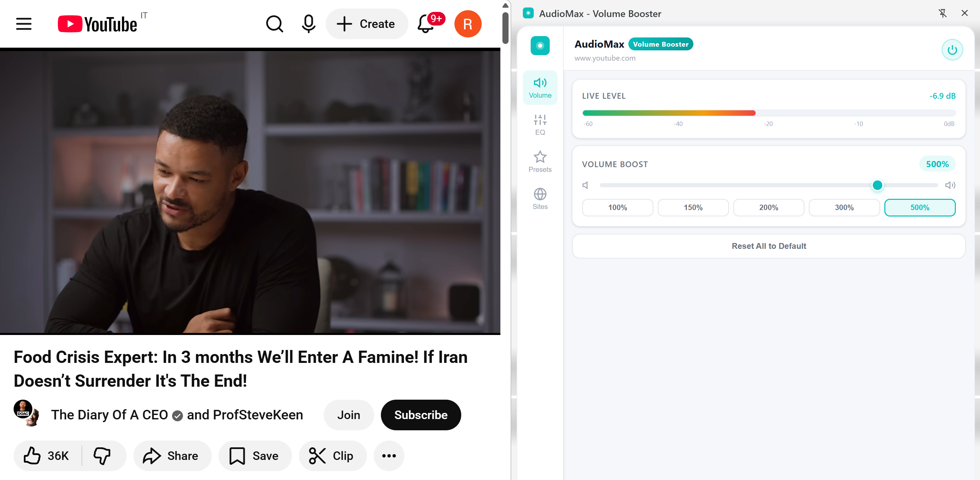
Task: Open the more actions ellipsis menu
Action: (389, 455)
